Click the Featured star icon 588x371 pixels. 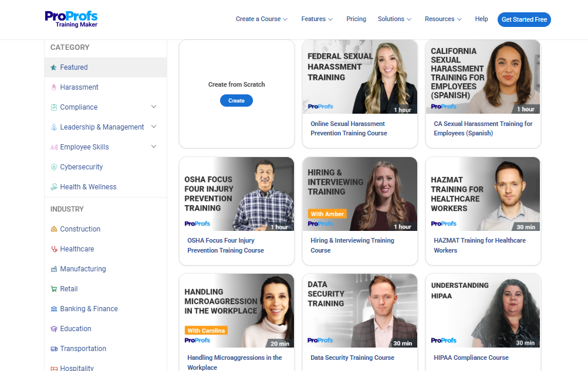tap(53, 67)
